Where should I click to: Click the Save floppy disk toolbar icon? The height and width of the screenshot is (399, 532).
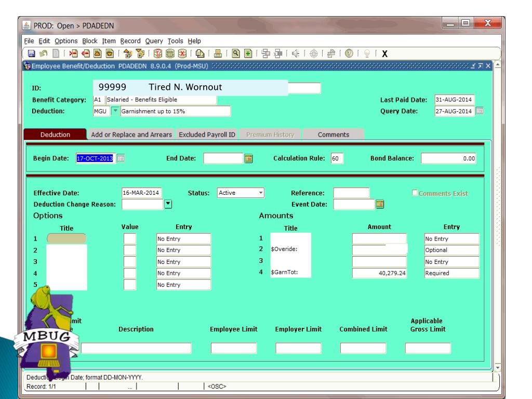pos(32,54)
